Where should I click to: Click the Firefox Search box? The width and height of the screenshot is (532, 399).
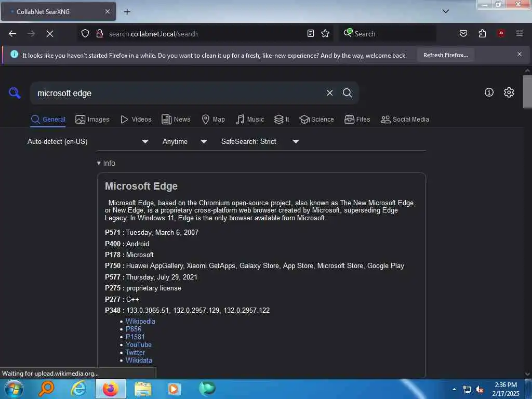point(388,34)
